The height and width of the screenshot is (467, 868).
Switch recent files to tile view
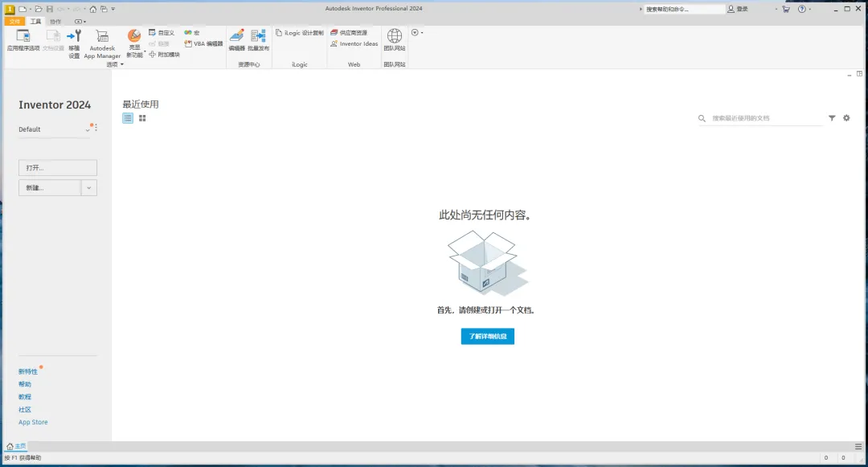(x=142, y=118)
